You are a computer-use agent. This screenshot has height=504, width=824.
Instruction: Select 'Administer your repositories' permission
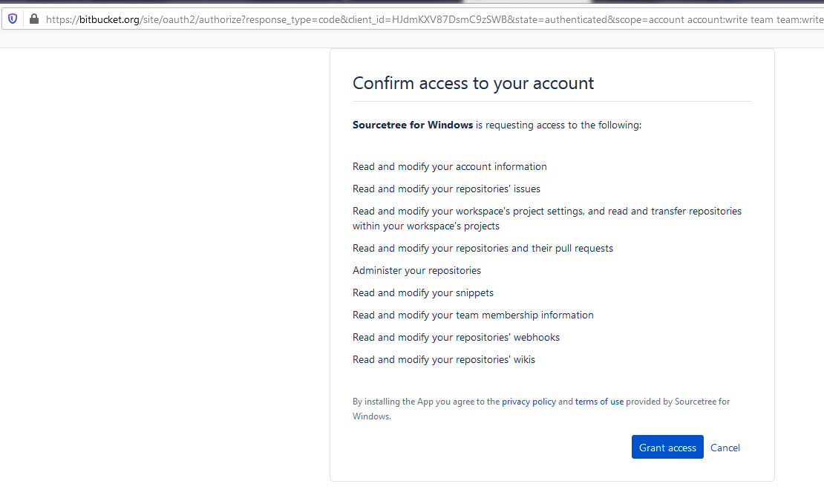coord(416,271)
